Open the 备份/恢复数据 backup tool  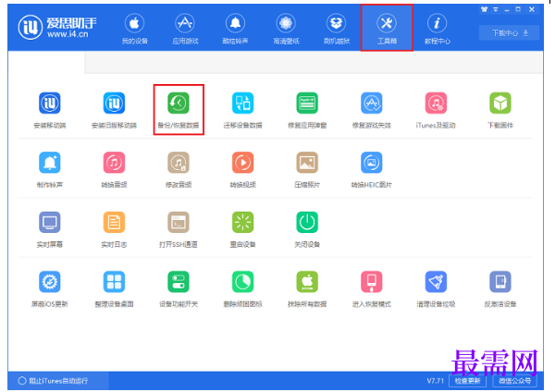click(x=179, y=110)
